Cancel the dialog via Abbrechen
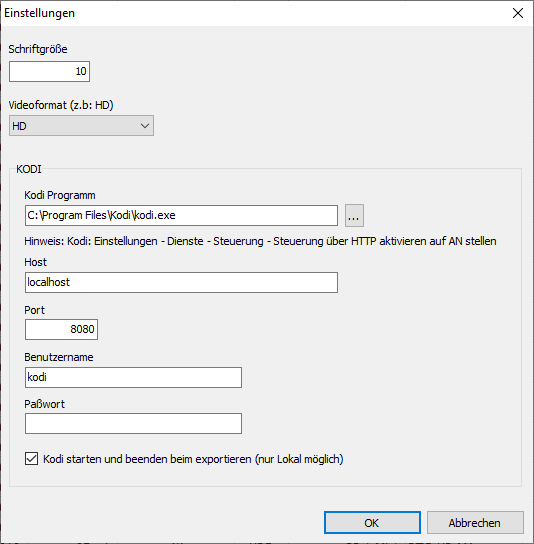The image size is (534, 544). (475, 522)
